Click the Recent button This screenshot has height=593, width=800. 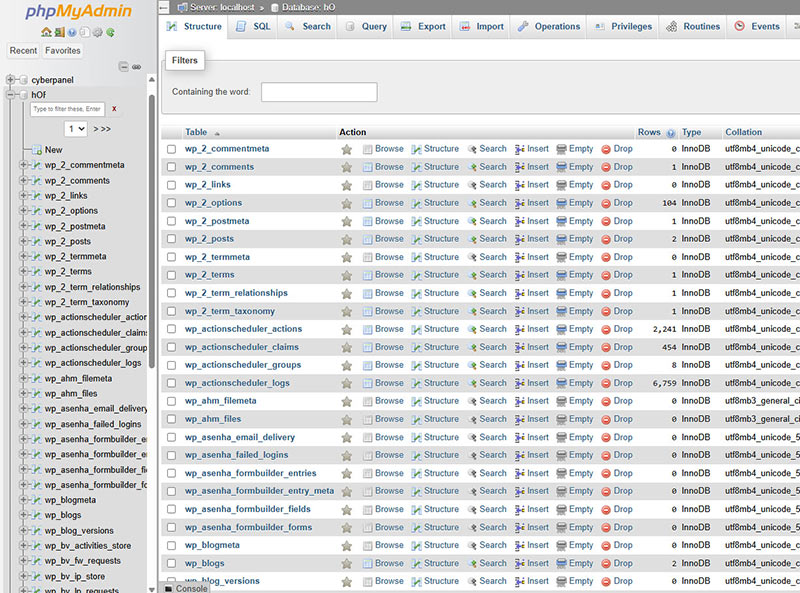point(23,51)
